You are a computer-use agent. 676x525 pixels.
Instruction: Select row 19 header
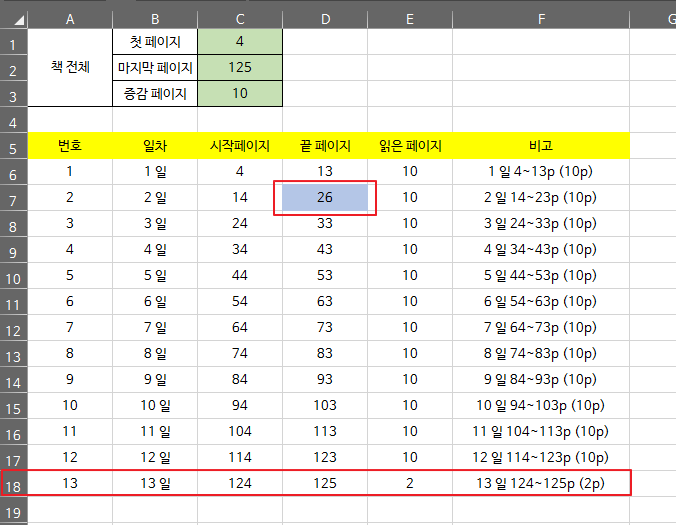13,509
